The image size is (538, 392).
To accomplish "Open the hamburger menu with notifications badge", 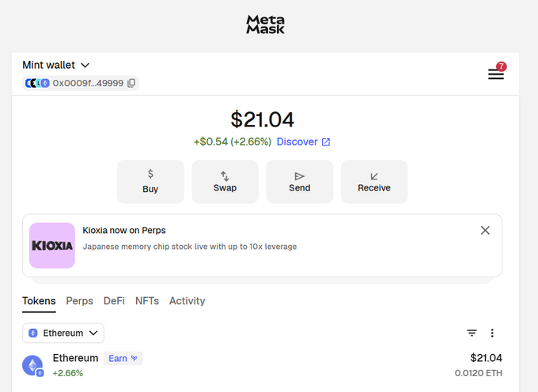I will [496, 73].
